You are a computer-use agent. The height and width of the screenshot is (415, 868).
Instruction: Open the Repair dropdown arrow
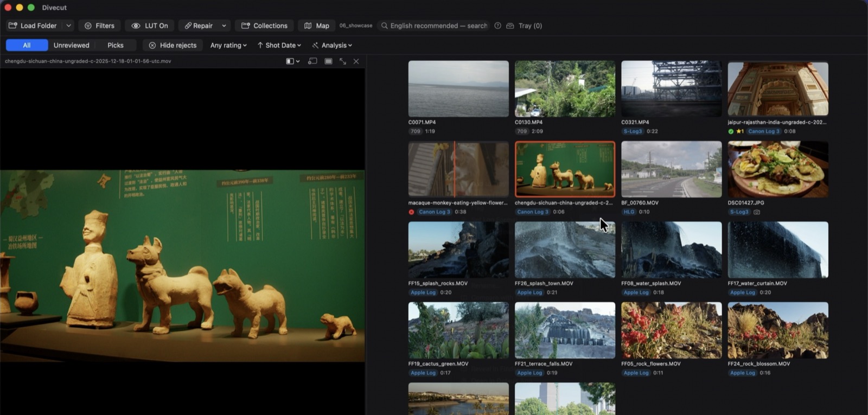coord(224,25)
